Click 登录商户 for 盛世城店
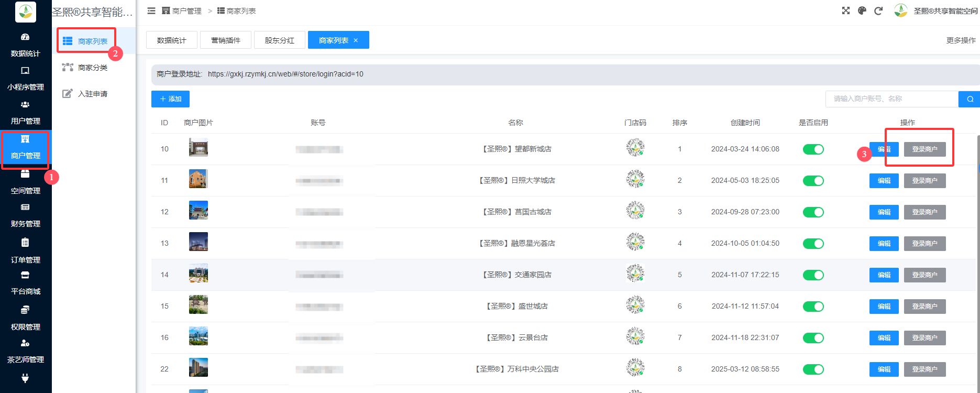This screenshot has height=393, width=980. click(x=924, y=307)
